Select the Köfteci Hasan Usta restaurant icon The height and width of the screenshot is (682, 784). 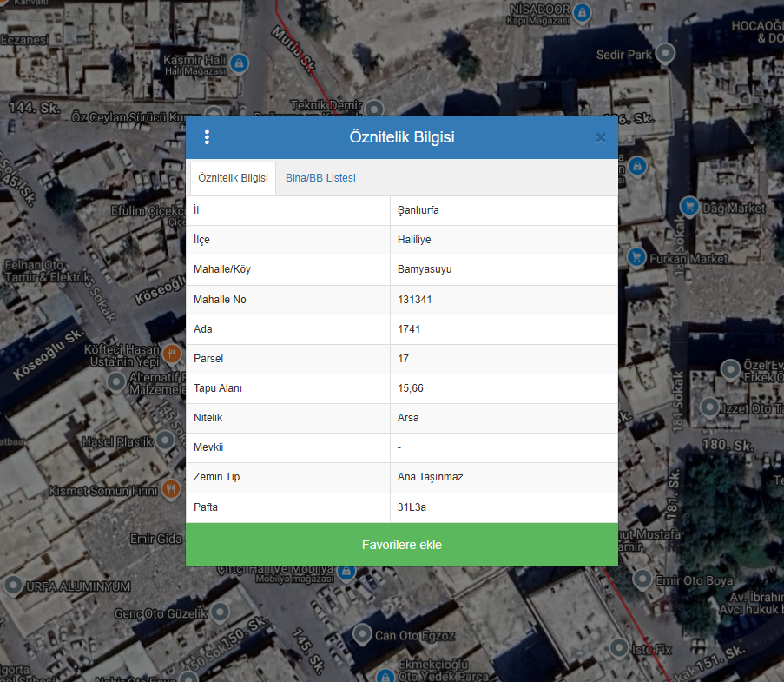click(x=172, y=354)
